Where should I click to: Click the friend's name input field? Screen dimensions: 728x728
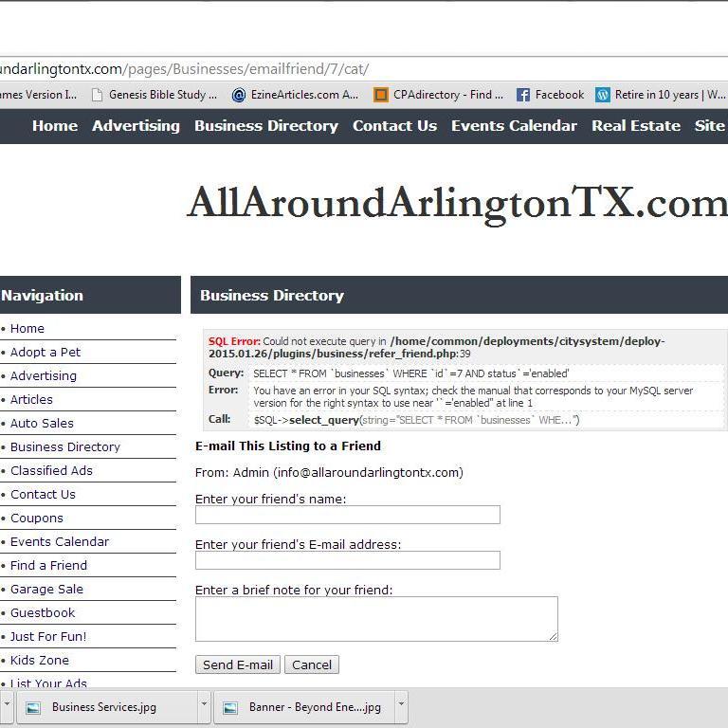tap(348, 515)
